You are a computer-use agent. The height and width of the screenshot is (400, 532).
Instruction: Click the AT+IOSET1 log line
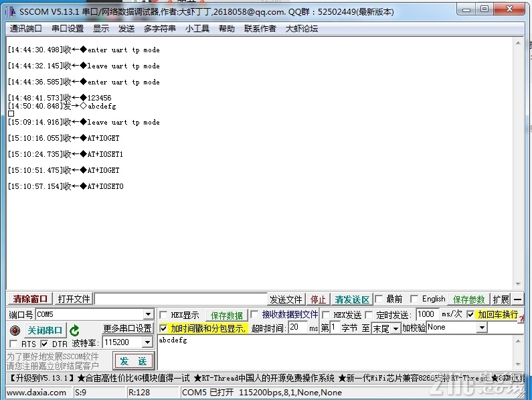(x=66, y=154)
